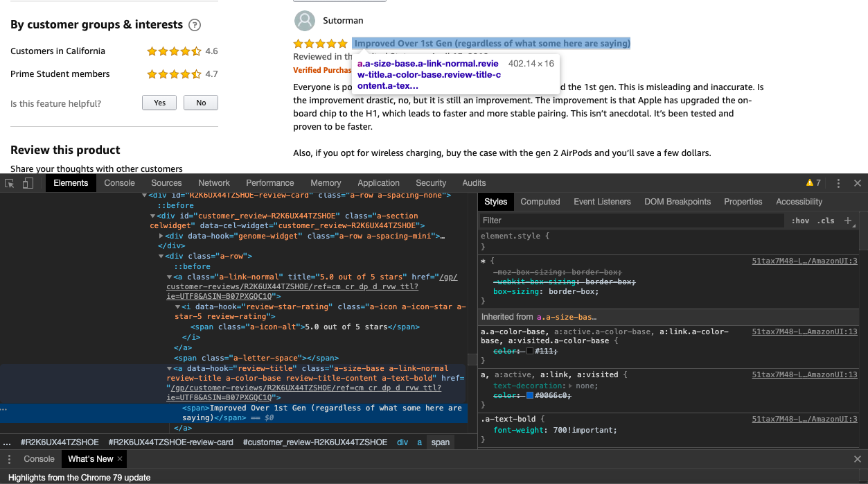Open the first AmazonUI:3 stylesheet link
The height and width of the screenshot is (484, 868).
pos(804,261)
